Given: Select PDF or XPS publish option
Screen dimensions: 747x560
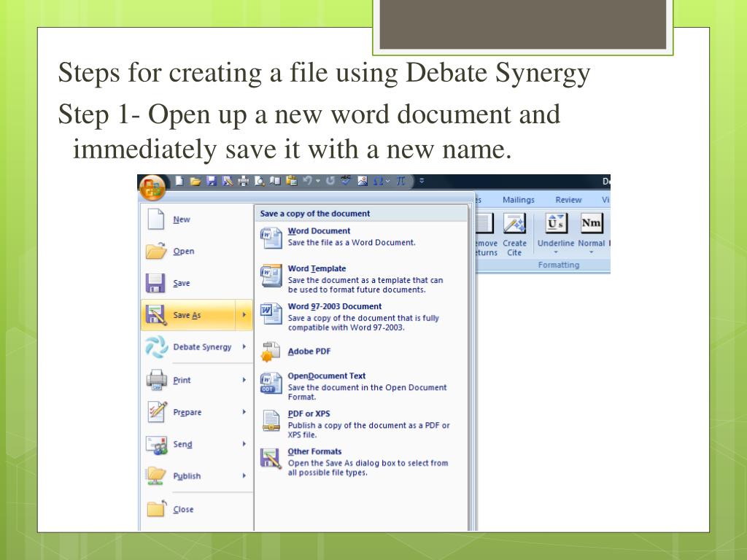Looking at the screenshot, I should point(360,424).
